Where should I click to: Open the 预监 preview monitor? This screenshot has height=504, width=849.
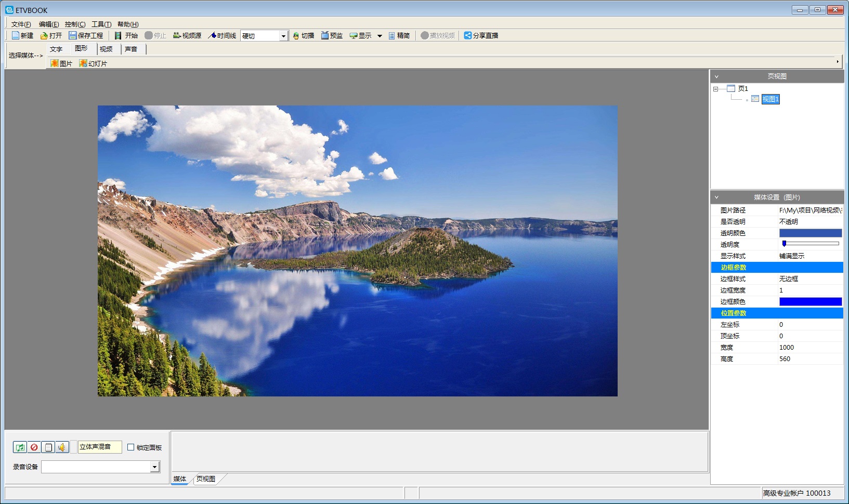[332, 35]
